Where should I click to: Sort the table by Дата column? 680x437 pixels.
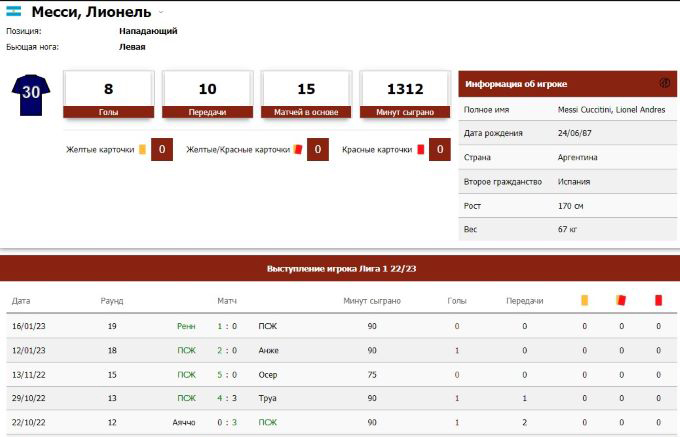(x=21, y=300)
